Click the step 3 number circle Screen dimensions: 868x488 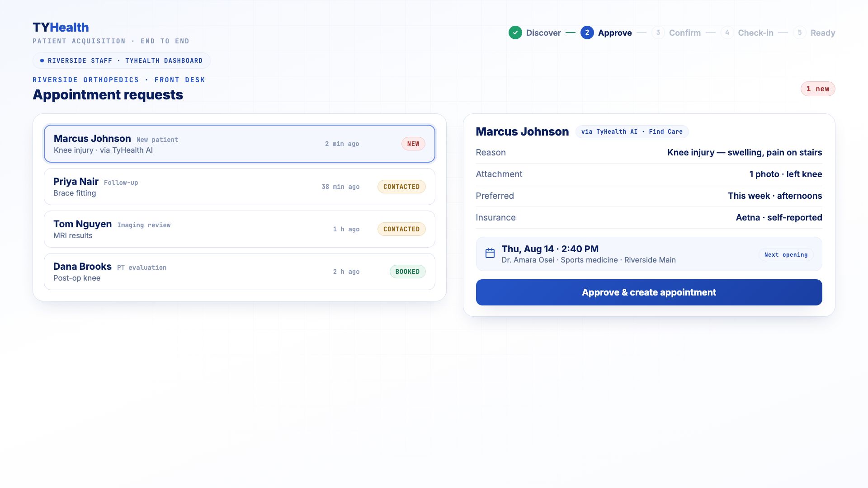[x=658, y=33]
